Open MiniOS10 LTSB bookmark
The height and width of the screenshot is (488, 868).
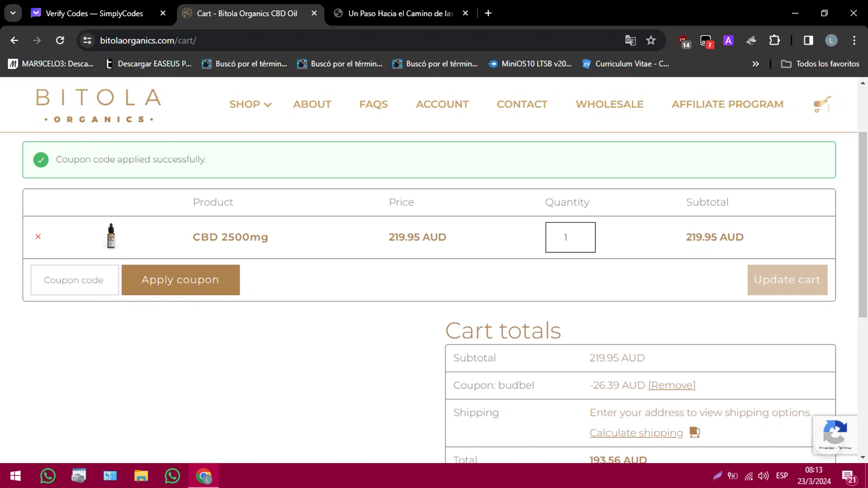click(530, 64)
